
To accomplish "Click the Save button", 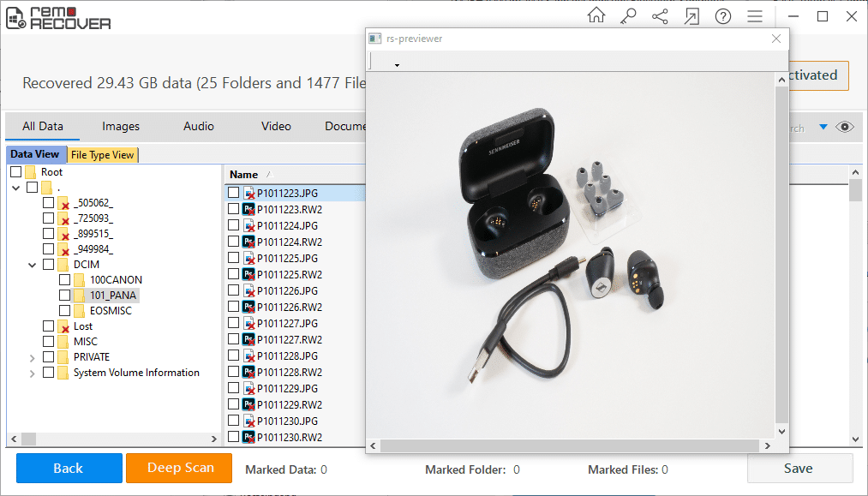I will 799,469.
